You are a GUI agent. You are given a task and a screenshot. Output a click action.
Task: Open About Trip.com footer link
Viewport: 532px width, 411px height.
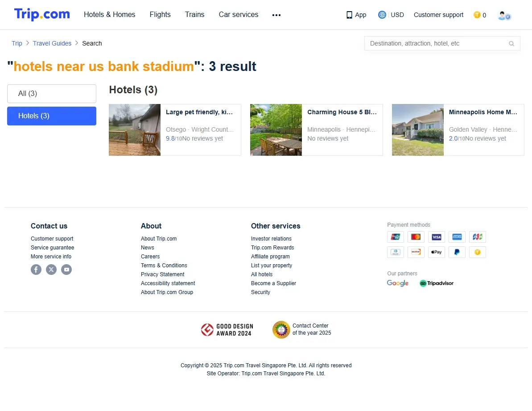[x=159, y=239]
